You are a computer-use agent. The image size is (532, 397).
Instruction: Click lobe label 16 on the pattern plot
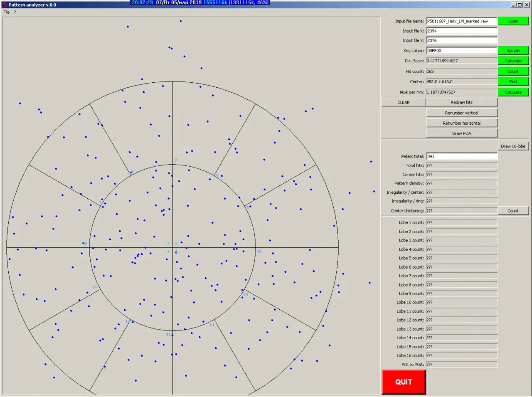coord(259,252)
